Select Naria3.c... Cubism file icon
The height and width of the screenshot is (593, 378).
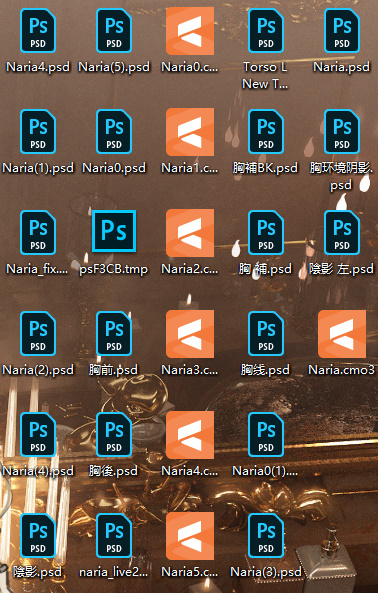pos(190,334)
